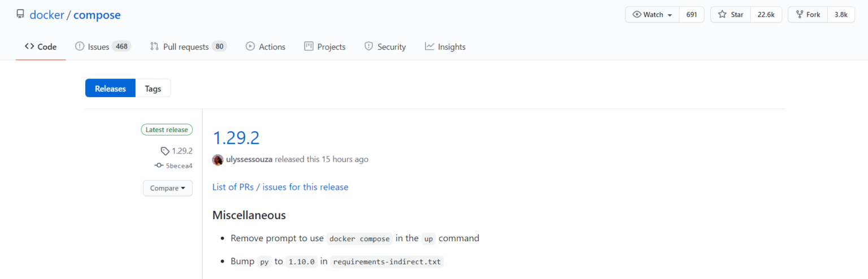Click the Insights graph icon
This screenshot has width=868, height=279.
[429, 47]
